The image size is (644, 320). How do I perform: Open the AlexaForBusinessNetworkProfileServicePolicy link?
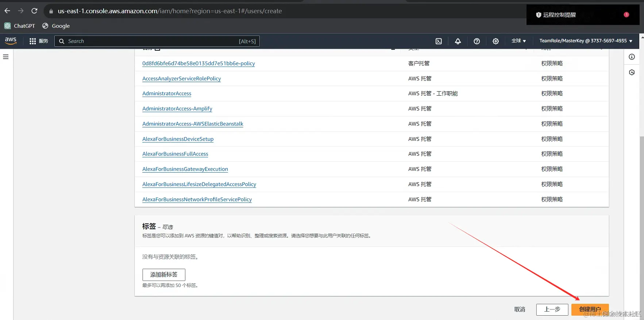point(197,200)
